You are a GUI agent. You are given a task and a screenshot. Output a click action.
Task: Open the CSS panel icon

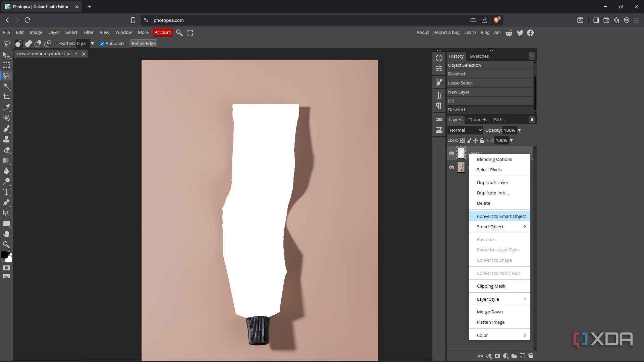[439, 119]
